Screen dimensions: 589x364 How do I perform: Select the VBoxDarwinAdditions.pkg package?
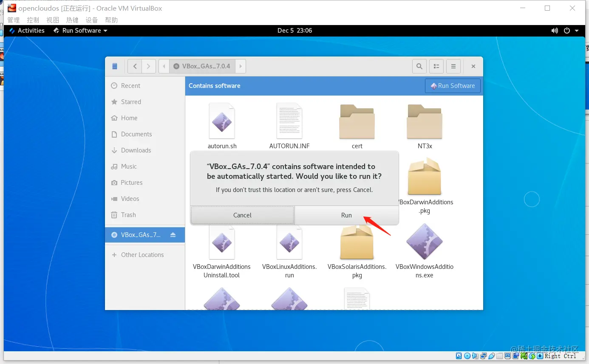pos(425,186)
